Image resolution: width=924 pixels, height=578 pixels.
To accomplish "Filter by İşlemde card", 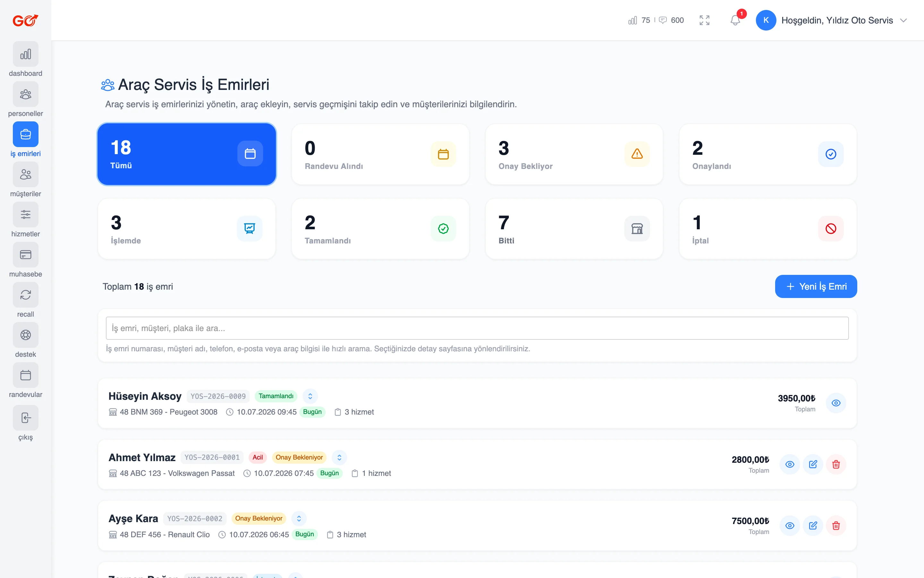I will coord(187,229).
